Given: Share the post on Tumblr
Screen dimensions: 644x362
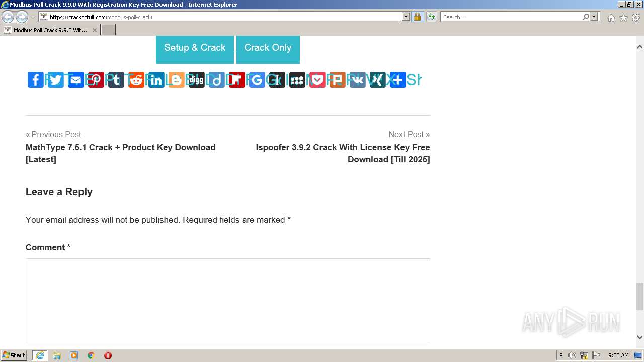Looking at the screenshot, I should (116, 80).
